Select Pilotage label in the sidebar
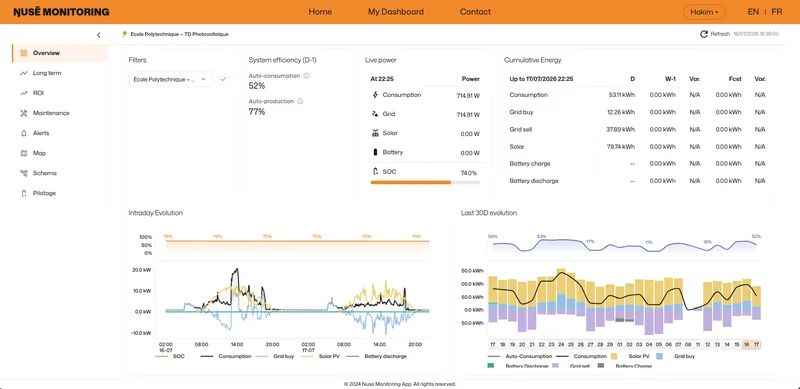The image size is (800, 389). (x=44, y=193)
